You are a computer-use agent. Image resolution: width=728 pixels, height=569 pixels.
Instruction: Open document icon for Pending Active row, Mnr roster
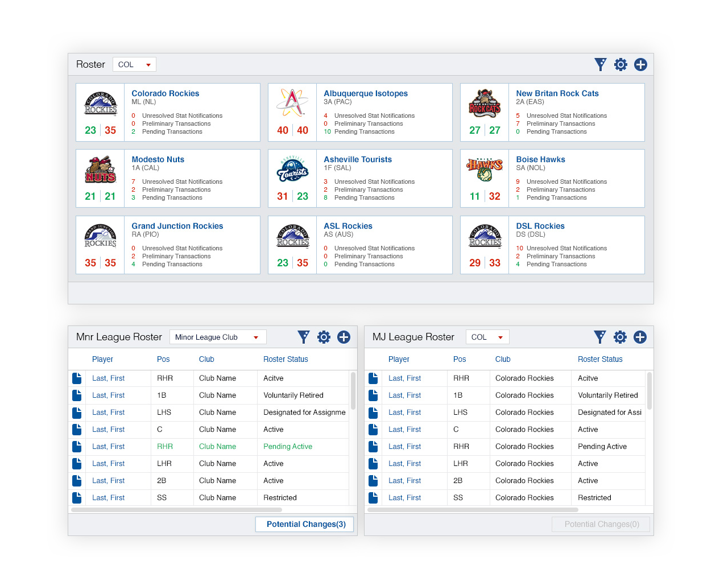pos(77,446)
